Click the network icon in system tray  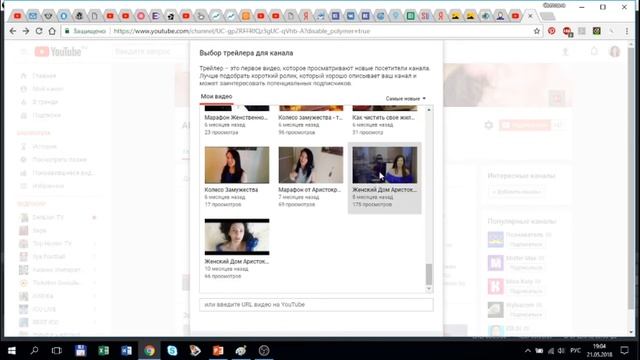click(551, 351)
